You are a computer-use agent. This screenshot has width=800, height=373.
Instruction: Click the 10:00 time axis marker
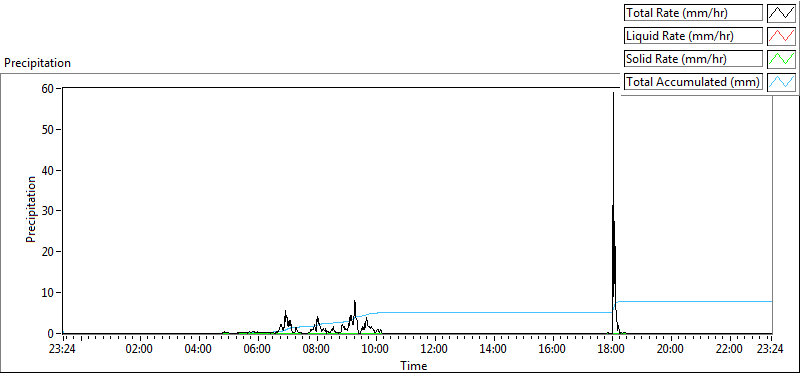point(376,350)
